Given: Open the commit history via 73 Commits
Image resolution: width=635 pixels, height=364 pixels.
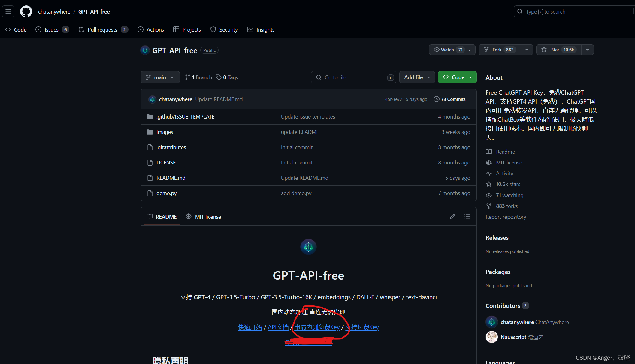Looking at the screenshot, I should [449, 99].
